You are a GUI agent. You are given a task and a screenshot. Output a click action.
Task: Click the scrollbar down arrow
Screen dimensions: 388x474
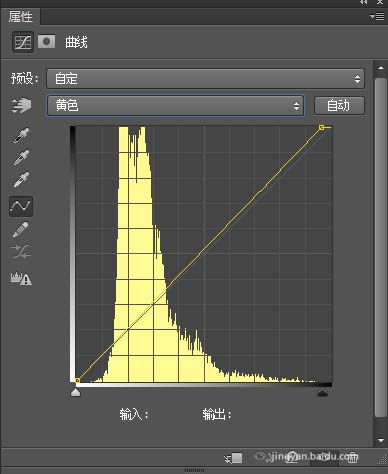pos(381,440)
